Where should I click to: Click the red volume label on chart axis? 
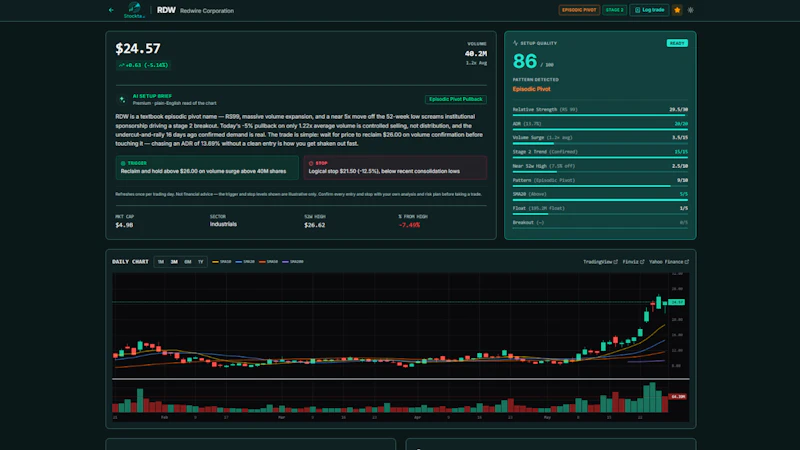pyautogui.click(x=677, y=396)
